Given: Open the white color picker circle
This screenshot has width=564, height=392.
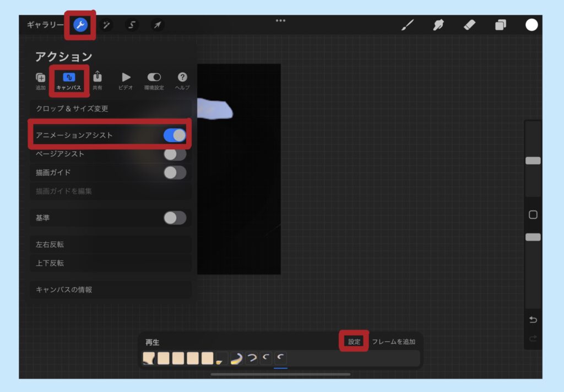Looking at the screenshot, I should [532, 25].
